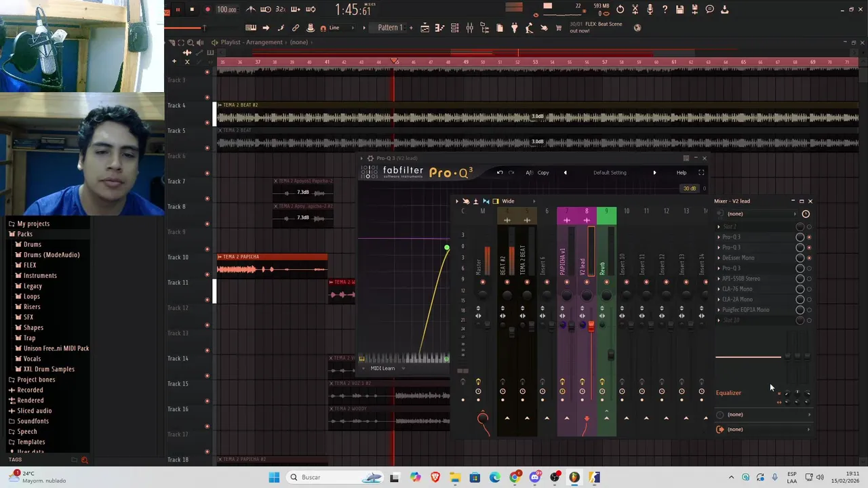Screen dimensions: 868x488
Task: Open the mixer output routing (none) dropdown
Action: [x=764, y=430]
